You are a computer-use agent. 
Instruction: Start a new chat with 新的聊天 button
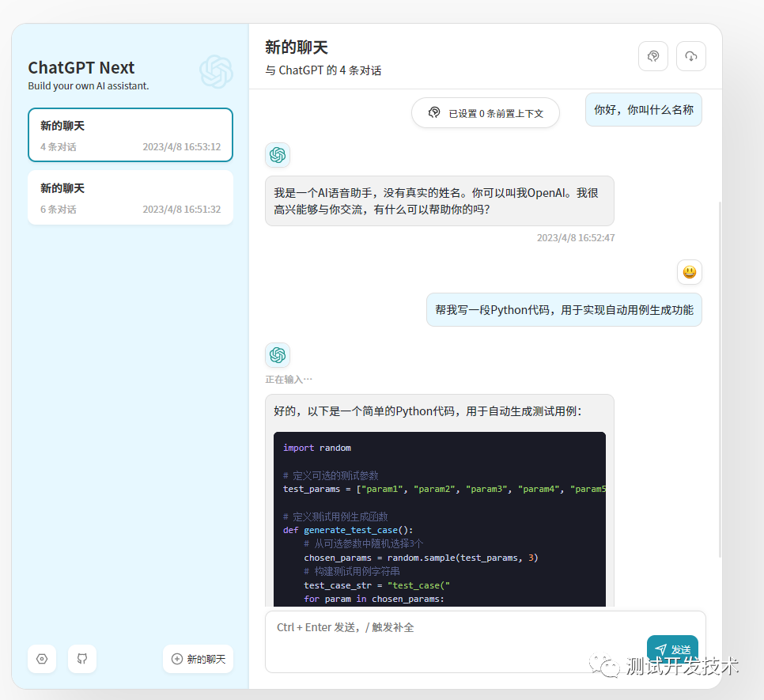[x=198, y=659]
